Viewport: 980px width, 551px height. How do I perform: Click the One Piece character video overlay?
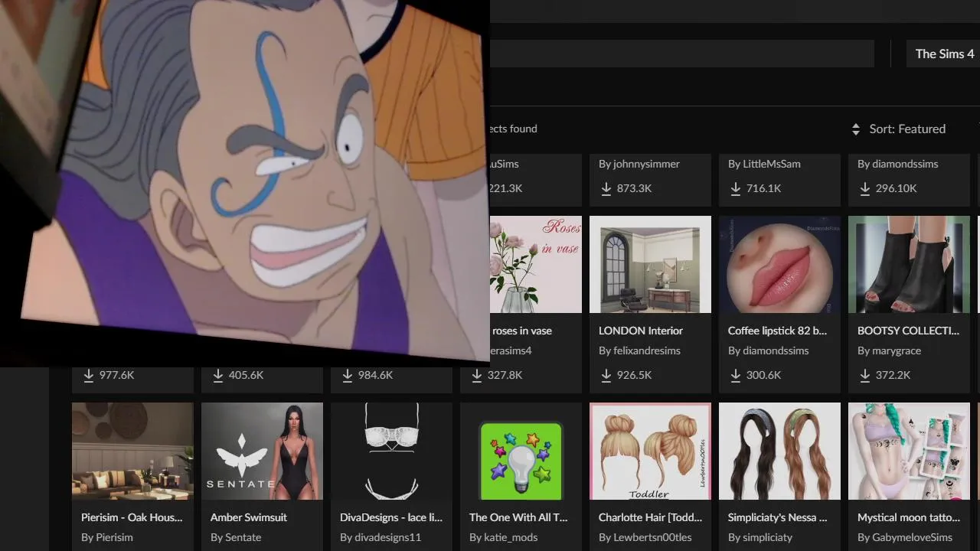245,182
